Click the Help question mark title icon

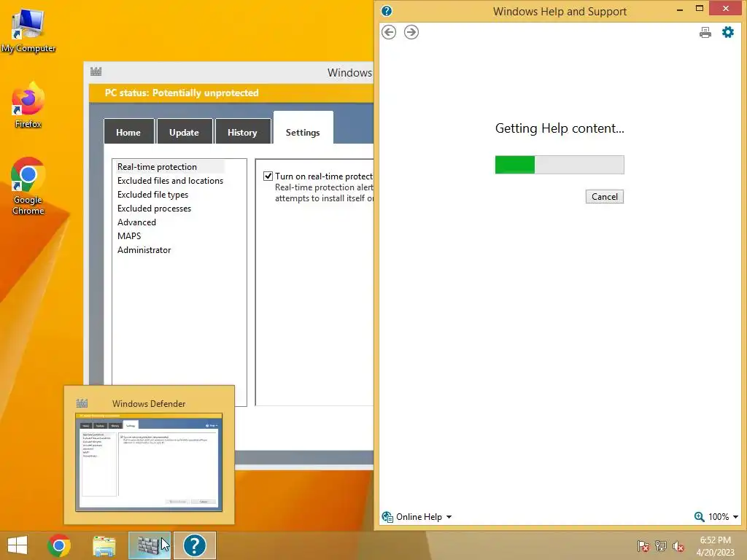tap(387, 11)
